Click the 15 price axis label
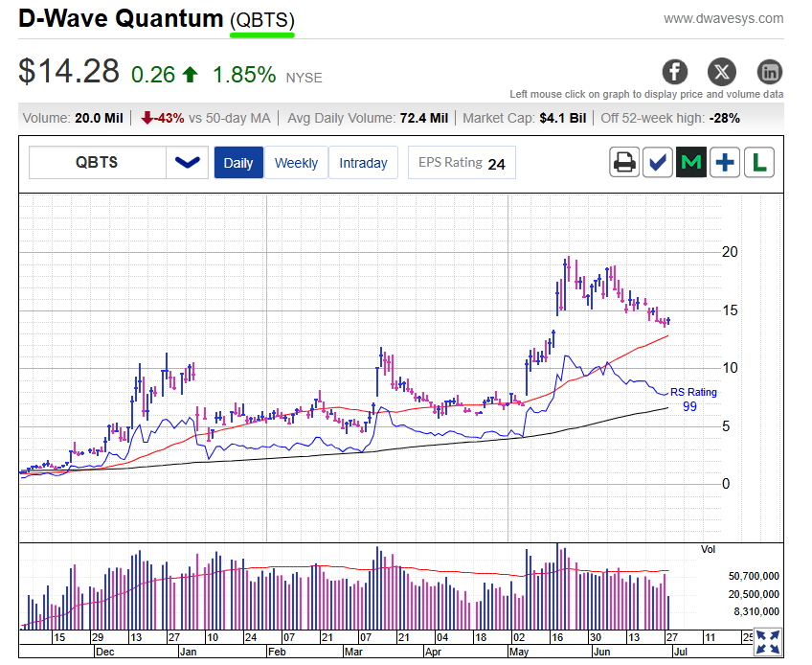 (730, 310)
